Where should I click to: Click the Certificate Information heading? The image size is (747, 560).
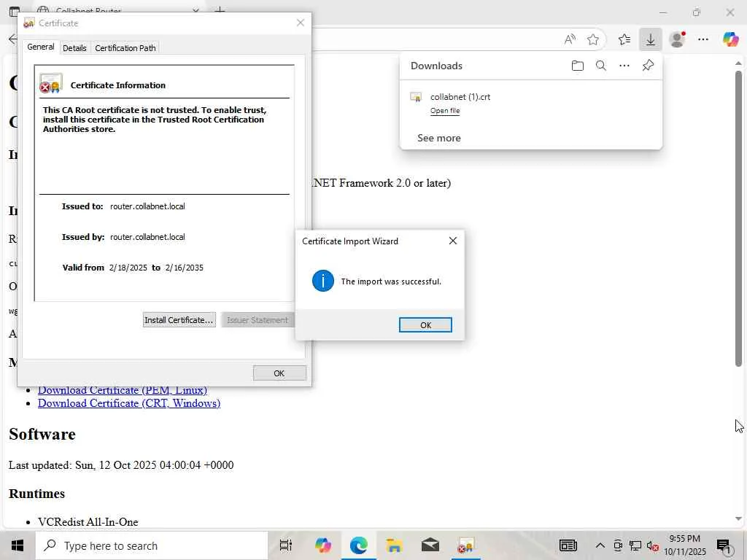[x=118, y=85]
